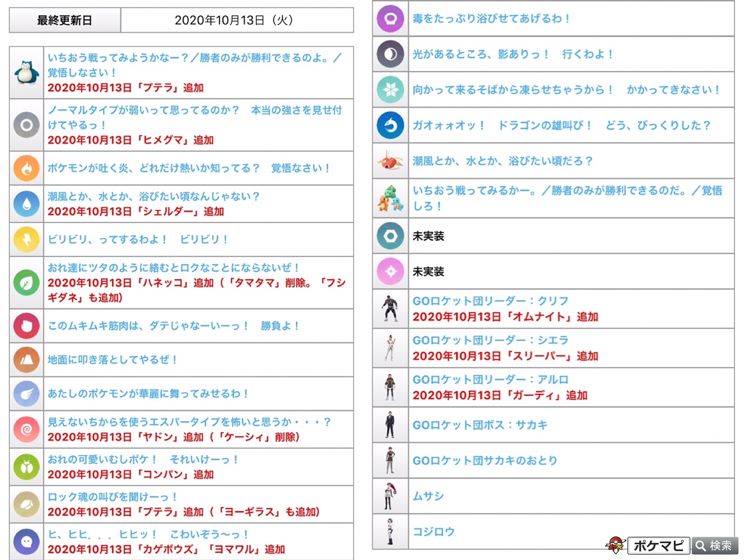Click the Magikarp icon
The height and width of the screenshot is (560, 744).
pos(391,161)
